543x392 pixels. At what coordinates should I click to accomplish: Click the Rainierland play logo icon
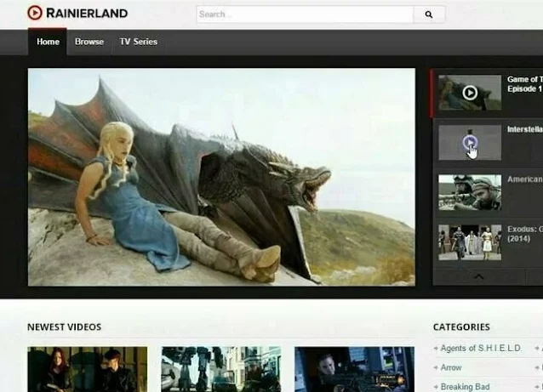pyautogui.click(x=35, y=13)
